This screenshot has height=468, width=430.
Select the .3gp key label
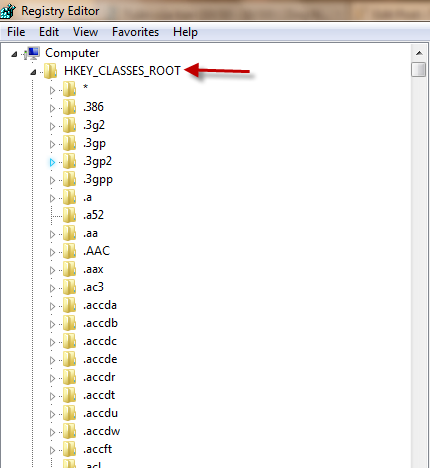coord(94,143)
